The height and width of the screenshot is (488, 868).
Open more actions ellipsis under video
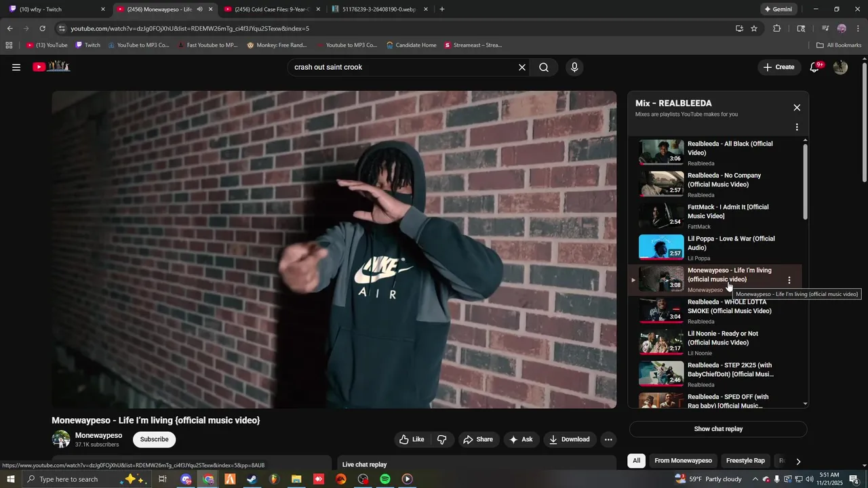pos(608,439)
